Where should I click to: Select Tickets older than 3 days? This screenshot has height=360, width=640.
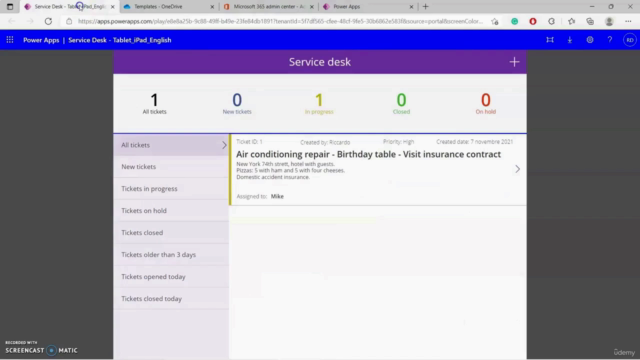click(171, 255)
